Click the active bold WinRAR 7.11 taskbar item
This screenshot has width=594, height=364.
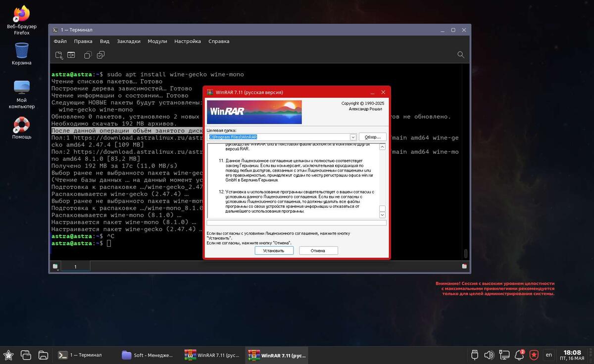point(278,355)
